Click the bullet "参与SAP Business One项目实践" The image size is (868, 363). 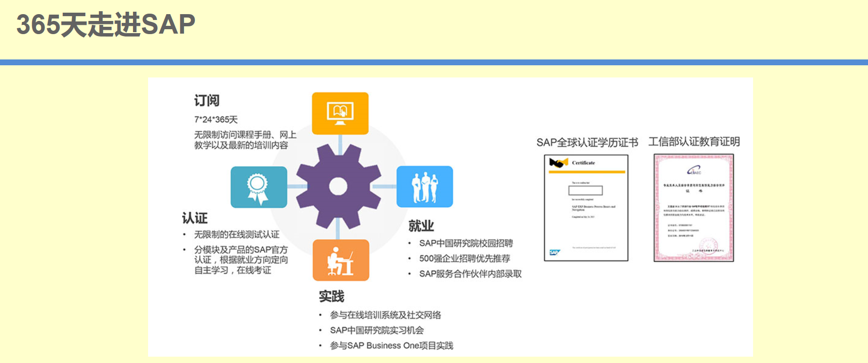pos(392,345)
